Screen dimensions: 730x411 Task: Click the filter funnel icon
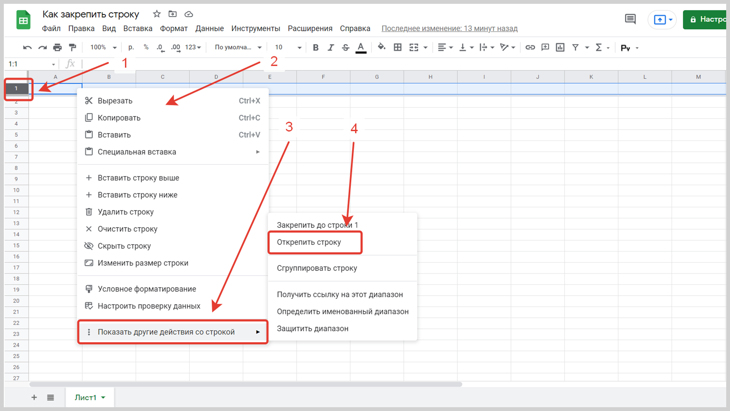[x=575, y=47]
